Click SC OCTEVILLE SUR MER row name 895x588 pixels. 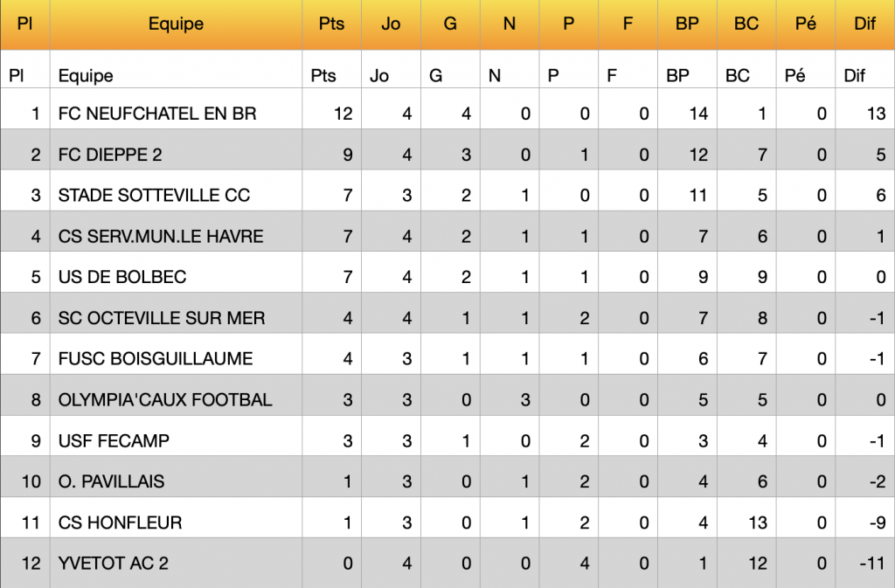pos(162,318)
